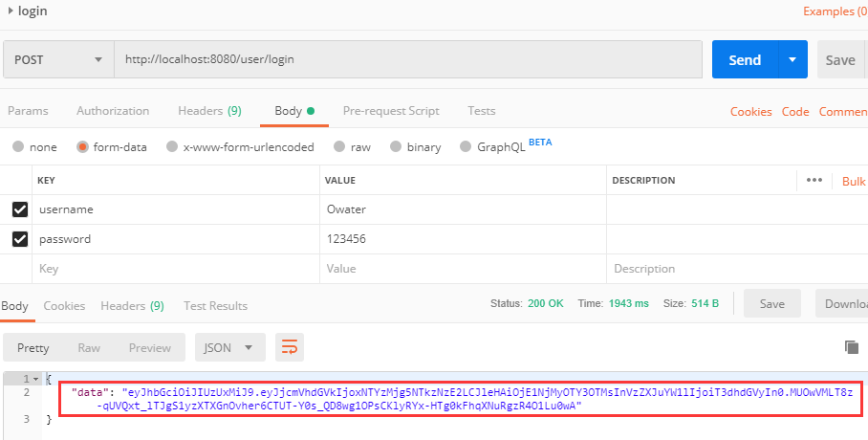Uncheck the username row checkbox
The height and width of the screenshot is (440, 868).
[x=20, y=209]
